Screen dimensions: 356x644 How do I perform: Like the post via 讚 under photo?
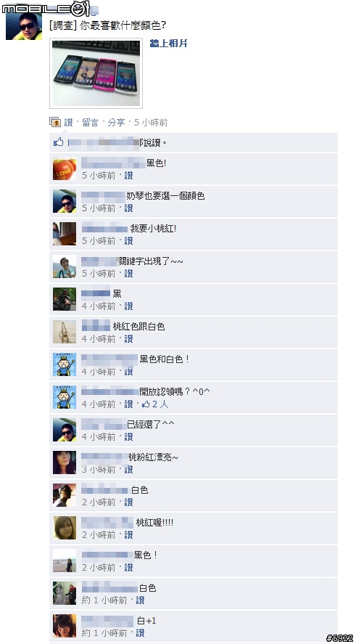pos(68,123)
